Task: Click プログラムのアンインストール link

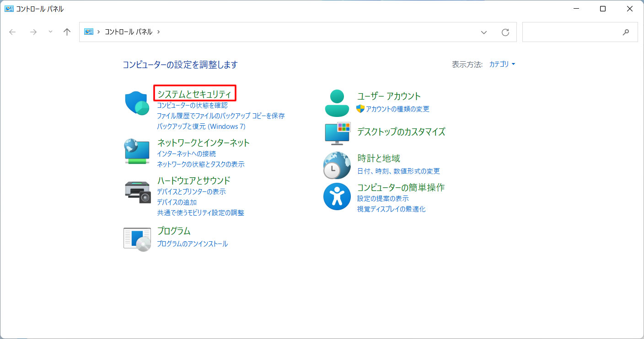Action: [x=192, y=244]
